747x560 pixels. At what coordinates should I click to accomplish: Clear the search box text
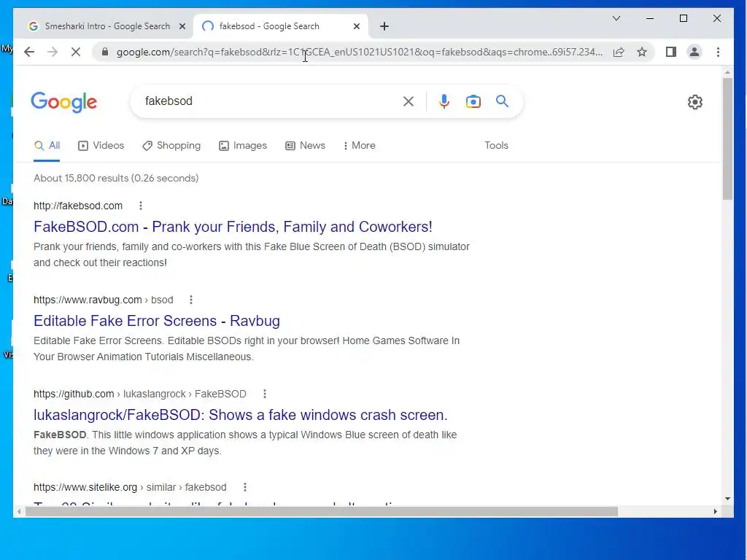409,101
